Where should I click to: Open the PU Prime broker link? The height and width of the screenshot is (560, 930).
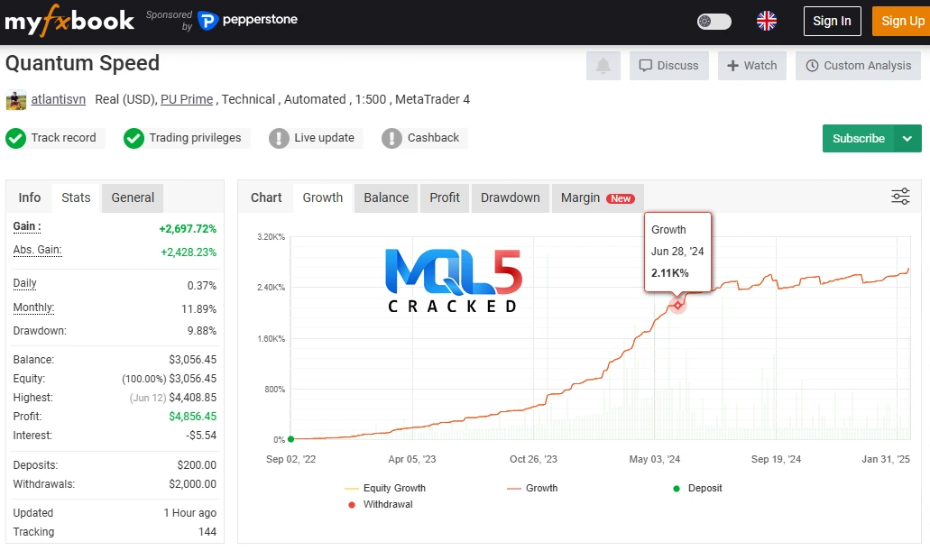[x=187, y=99]
